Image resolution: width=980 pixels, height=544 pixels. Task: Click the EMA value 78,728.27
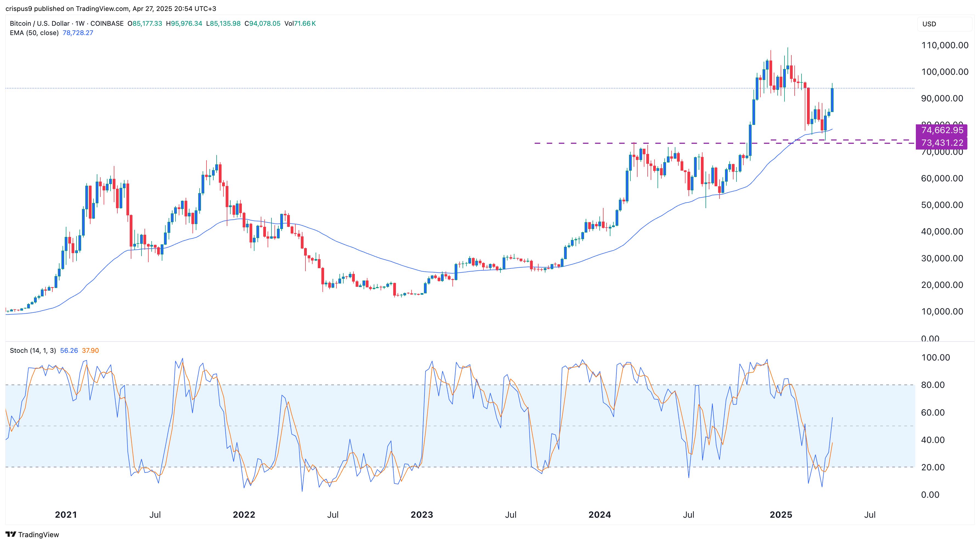[78, 33]
